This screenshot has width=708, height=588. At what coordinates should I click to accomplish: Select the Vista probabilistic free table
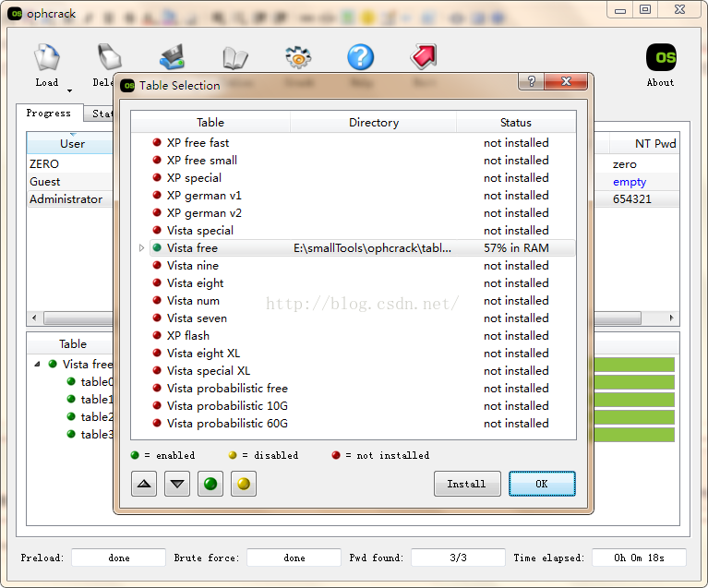pos(227,389)
